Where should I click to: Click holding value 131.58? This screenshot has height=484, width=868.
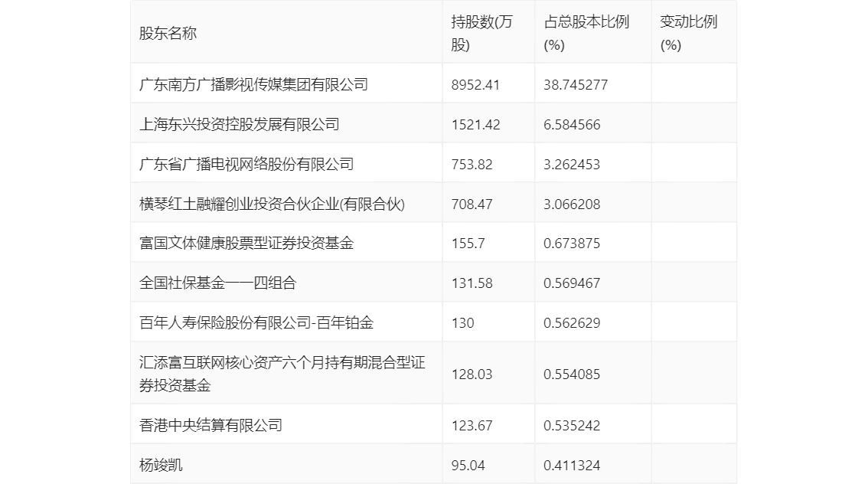[x=472, y=283]
